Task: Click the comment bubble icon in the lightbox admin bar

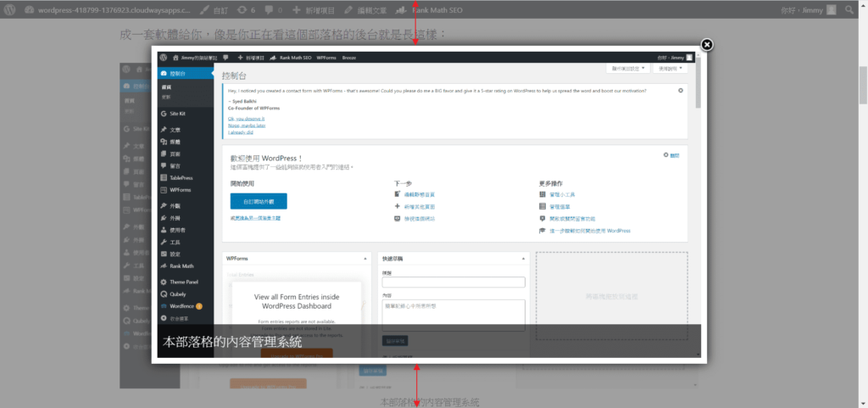Action: coord(225,57)
